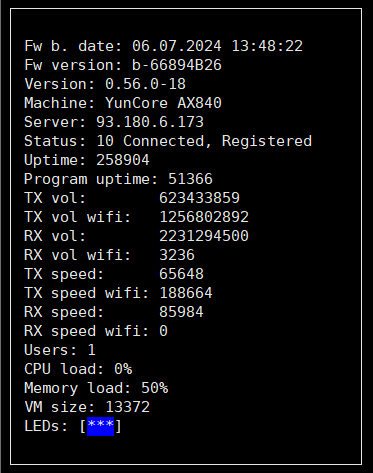Viewport: 373px width, 473px height.
Task: Select the firmware build date 06.07.2024 13:48:22
Action: coord(217,46)
